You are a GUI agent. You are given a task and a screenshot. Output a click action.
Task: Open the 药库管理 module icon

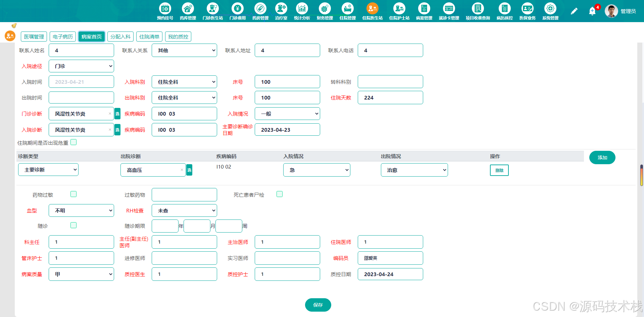point(188,8)
